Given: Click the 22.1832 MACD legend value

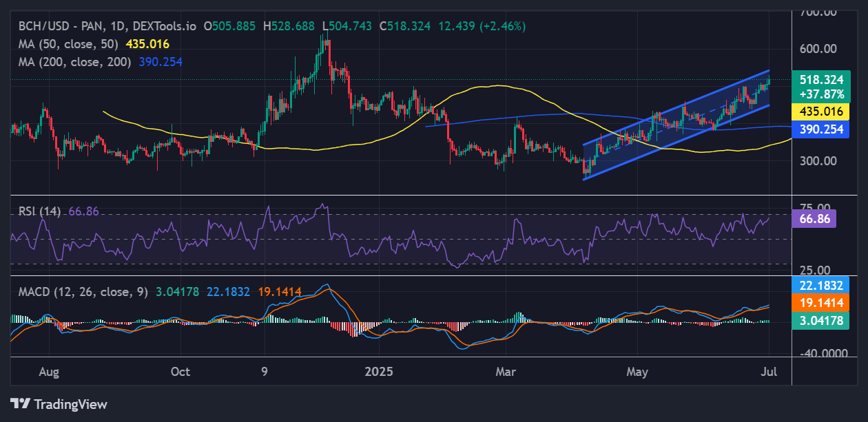Looking at the screenshot, I should (x=228, y=292).
